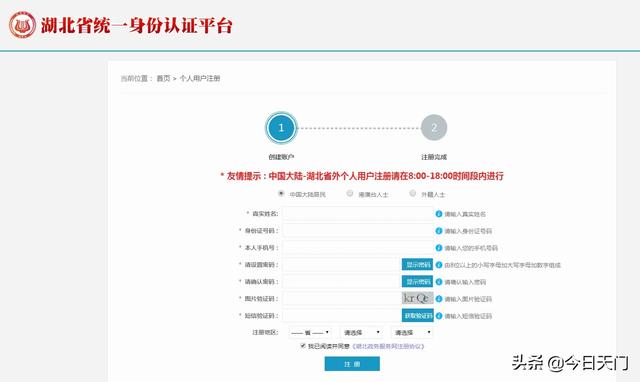640x382 pixels.
Task: Click the image captcha input field
Action: [x=342, y=298]
